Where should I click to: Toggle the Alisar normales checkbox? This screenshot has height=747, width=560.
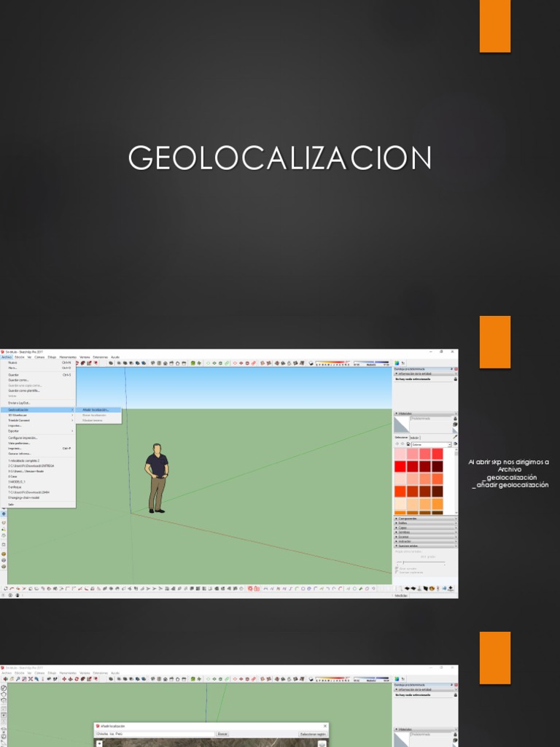(x=397, y=568)
